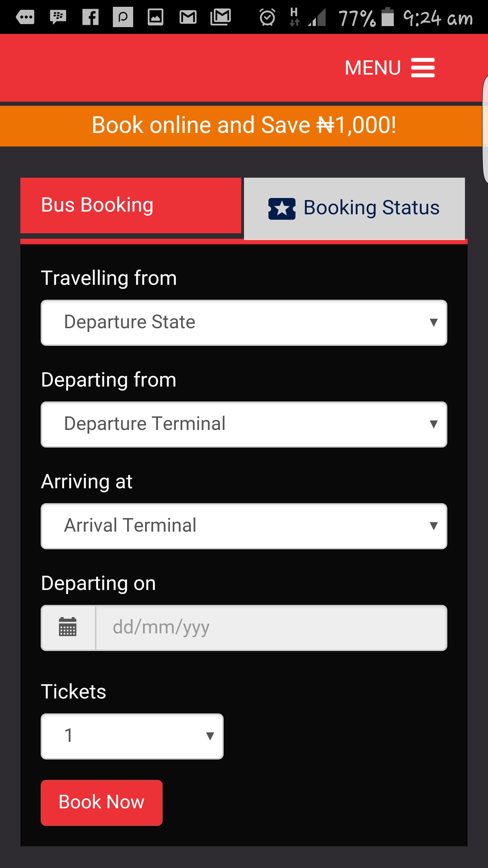
Task: Click the calendar icon beside date field
Action: click(x=68, y=628)
